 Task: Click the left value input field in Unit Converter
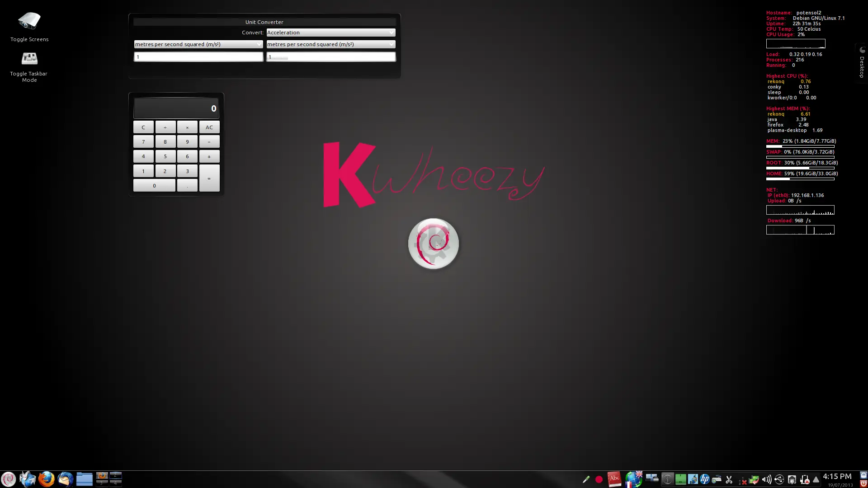click(198, 57)
